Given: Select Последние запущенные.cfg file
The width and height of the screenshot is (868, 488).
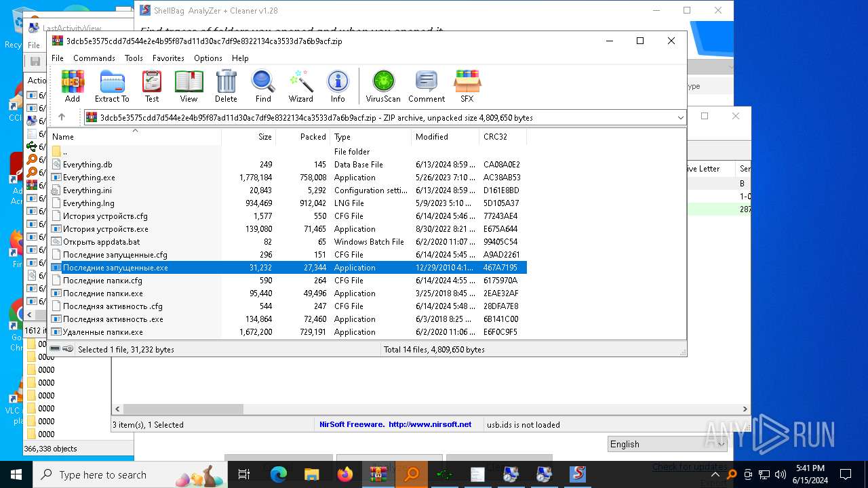Looking at the screenshot, I should coord(288,255).
